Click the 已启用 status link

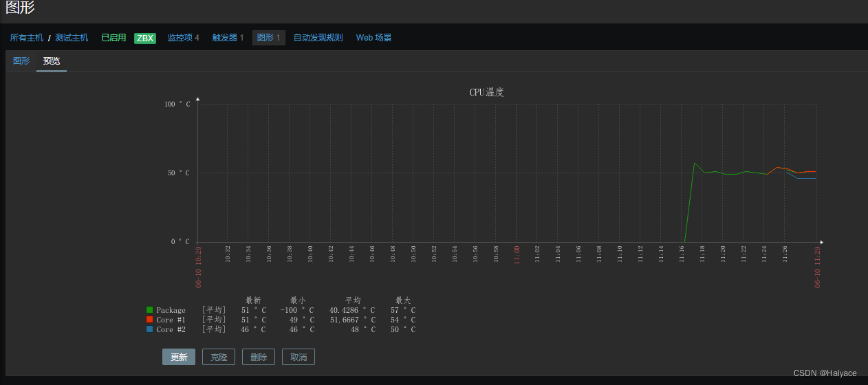coord(113,38)
